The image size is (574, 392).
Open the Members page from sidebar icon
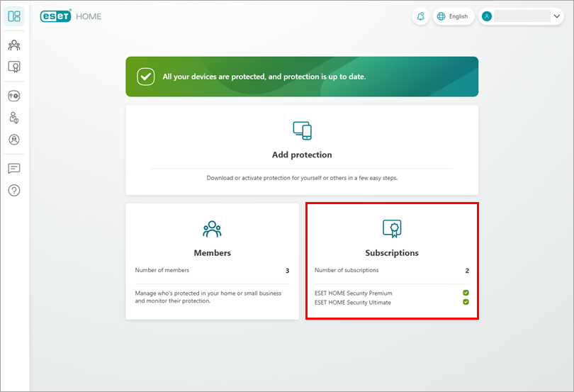[14, 45]
